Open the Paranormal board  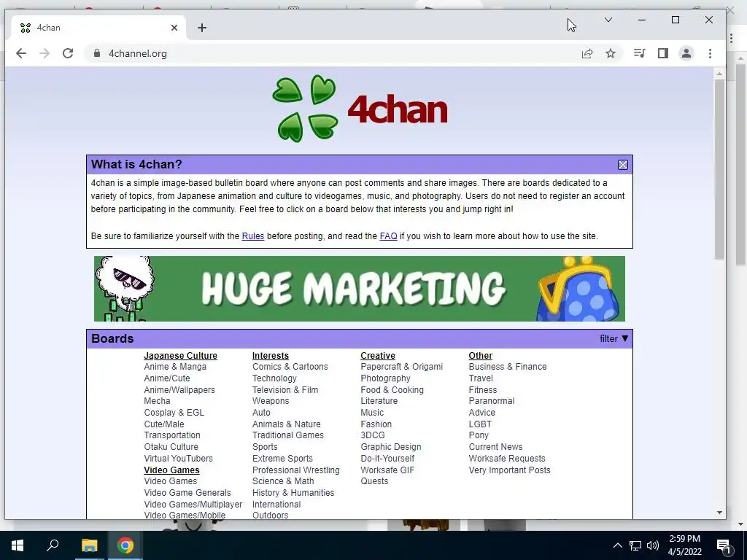(492, 401)
